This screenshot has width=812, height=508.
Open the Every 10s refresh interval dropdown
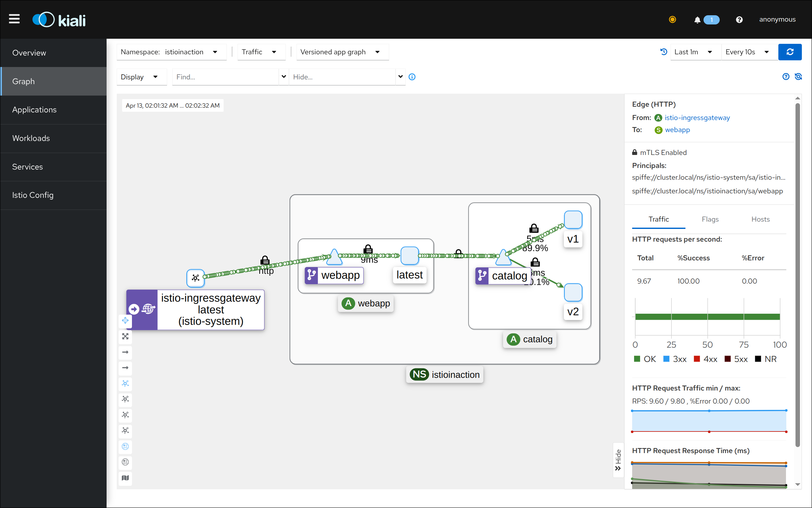(x=749, y=52)
